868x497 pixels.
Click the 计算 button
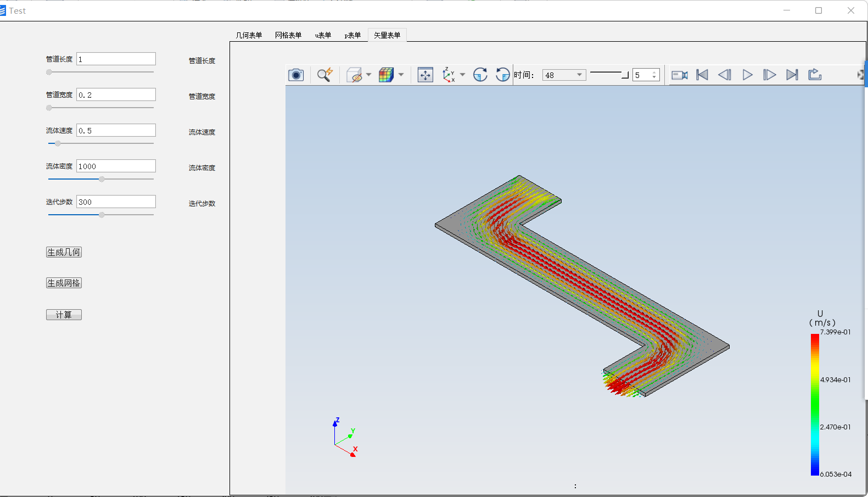(x=64, y=315)
